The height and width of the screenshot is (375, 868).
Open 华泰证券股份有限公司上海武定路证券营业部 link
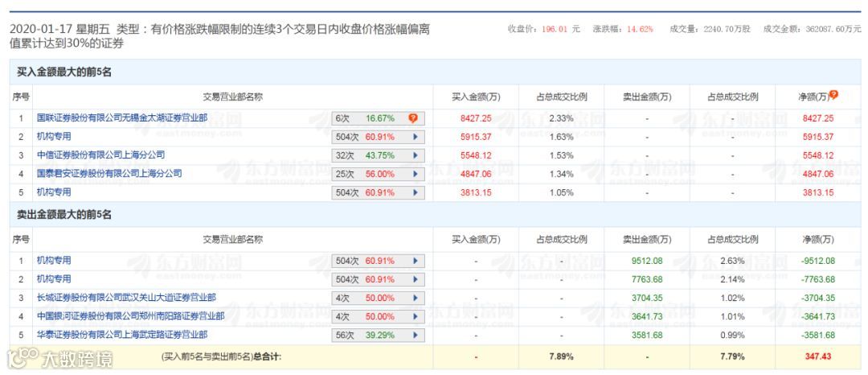[x=122, y=335]
